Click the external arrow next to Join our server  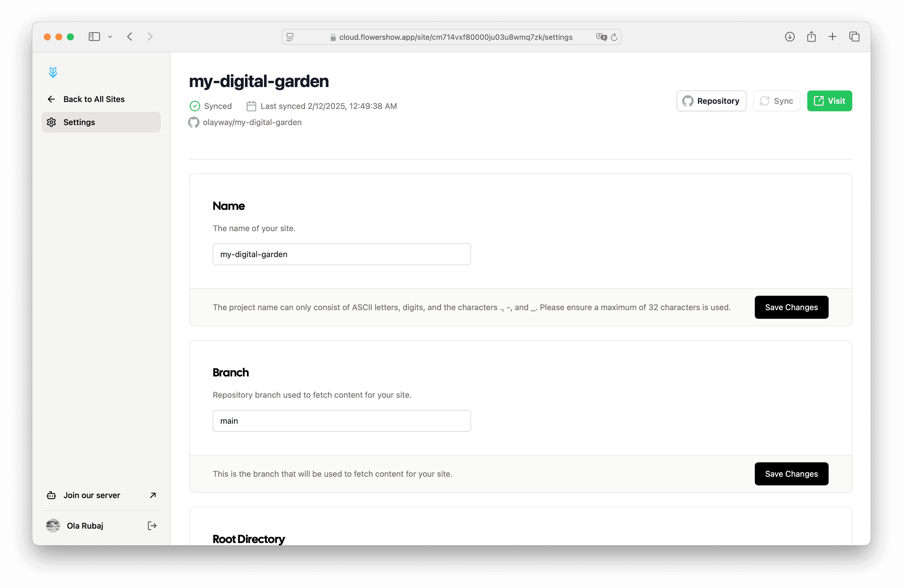(153, 495)
